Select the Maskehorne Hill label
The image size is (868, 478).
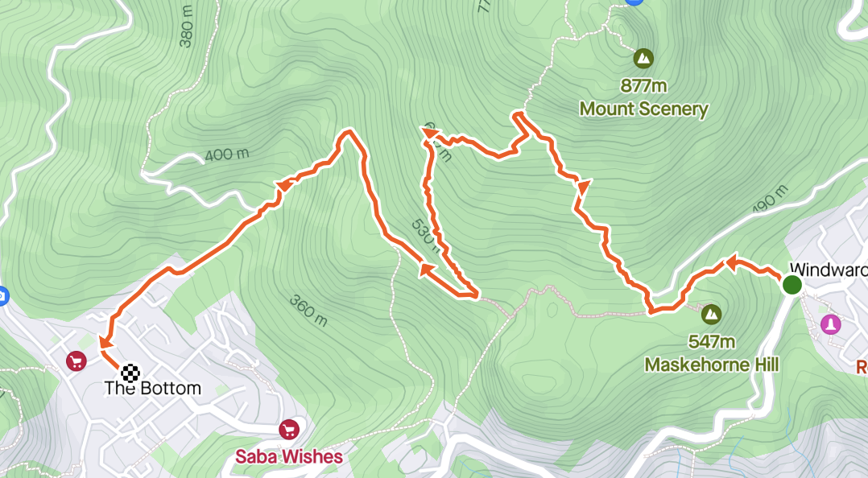(712, 365)
